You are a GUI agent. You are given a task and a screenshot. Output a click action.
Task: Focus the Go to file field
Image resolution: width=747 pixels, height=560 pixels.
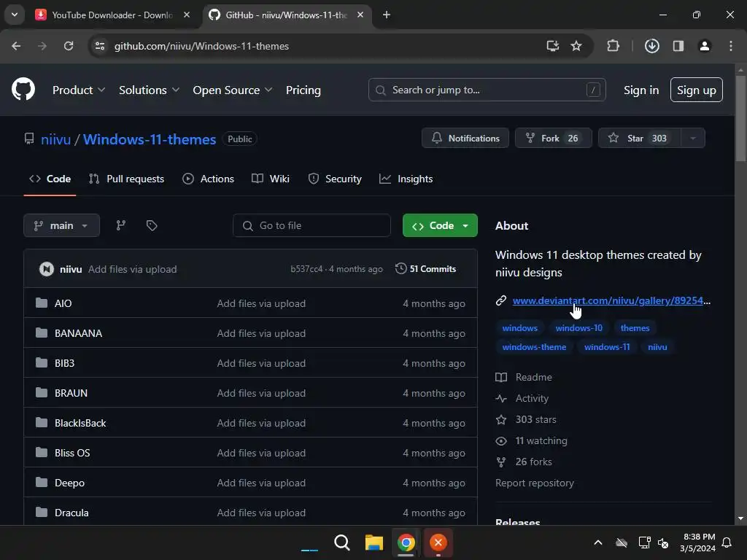coord(311,225)
